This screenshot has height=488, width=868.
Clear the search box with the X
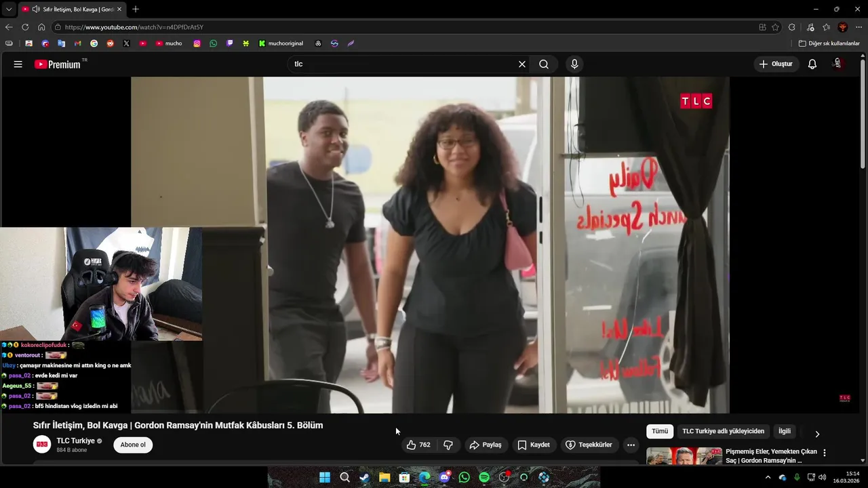522,64
